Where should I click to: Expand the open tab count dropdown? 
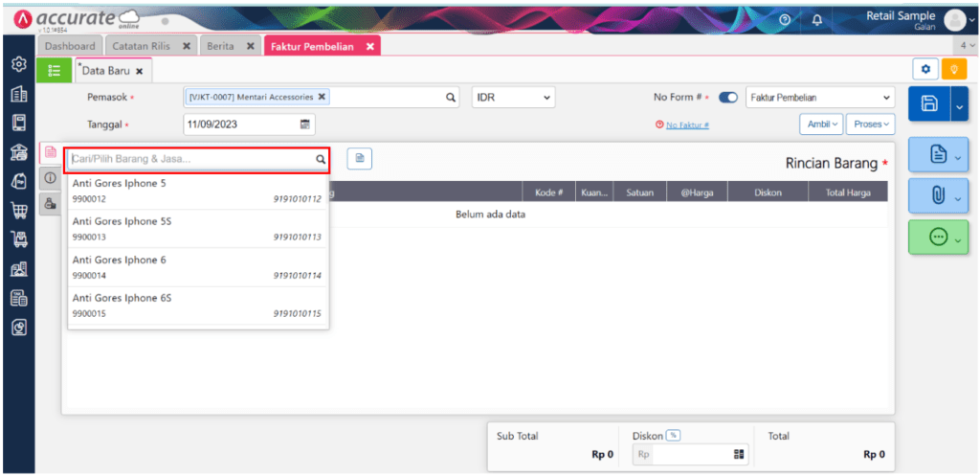(x=967, y=46)
